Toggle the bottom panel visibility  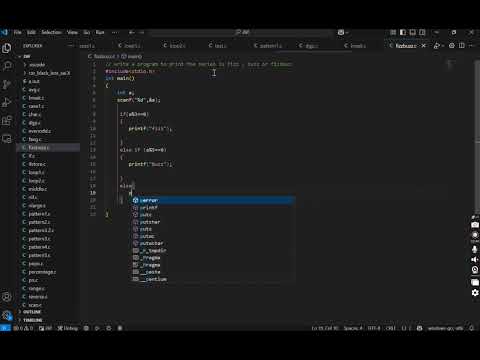pyautogui.click(x=412, y=32)
